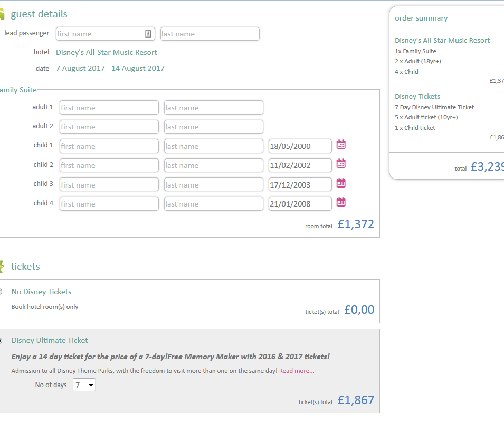
Task: Focus adult 1 last name field
Action: [213, 108]
